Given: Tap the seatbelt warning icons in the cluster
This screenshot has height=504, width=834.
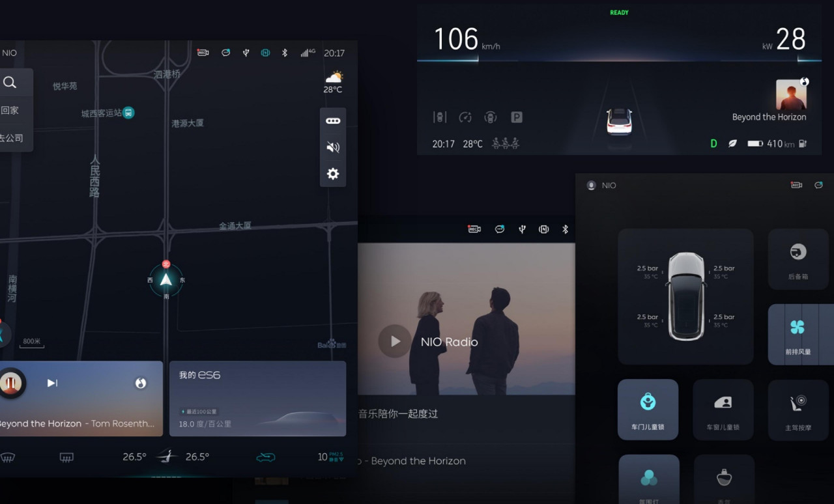Looking at the screenshot, I should (506, 144).
